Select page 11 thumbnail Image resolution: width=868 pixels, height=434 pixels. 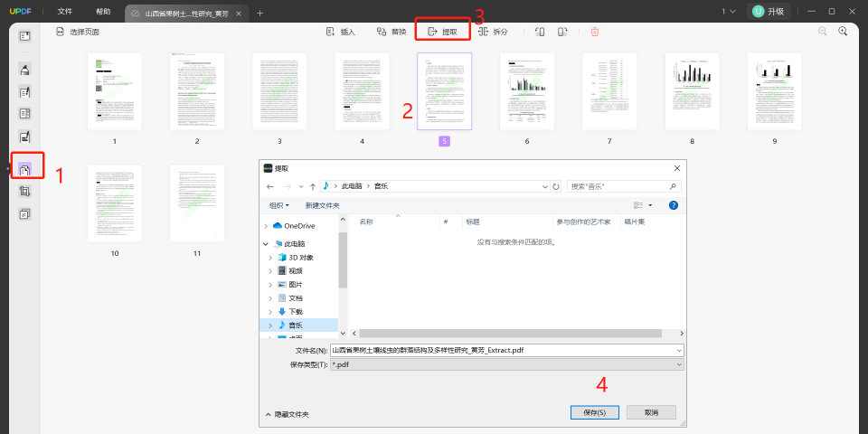point(197,203)
